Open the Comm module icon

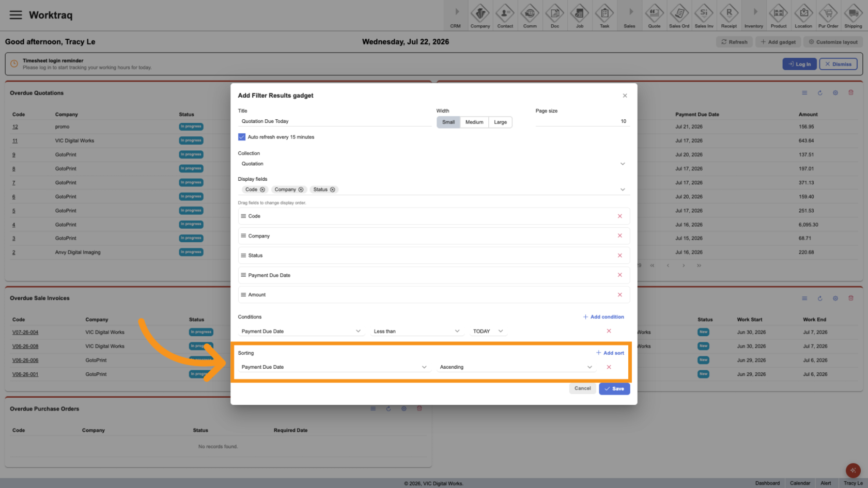530,15
